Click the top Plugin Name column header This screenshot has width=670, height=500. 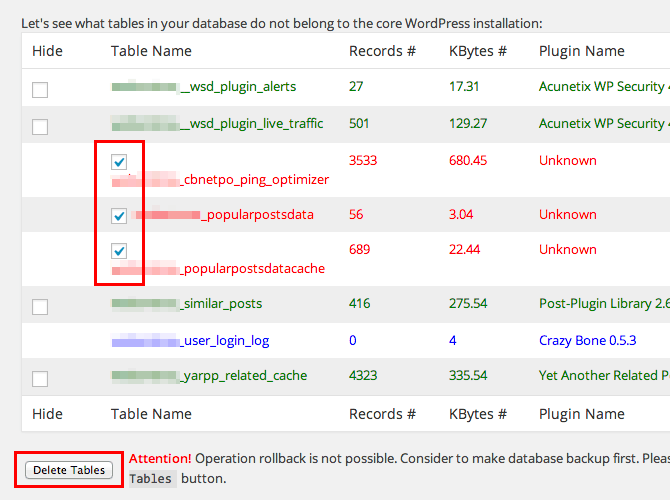point(582,51)
